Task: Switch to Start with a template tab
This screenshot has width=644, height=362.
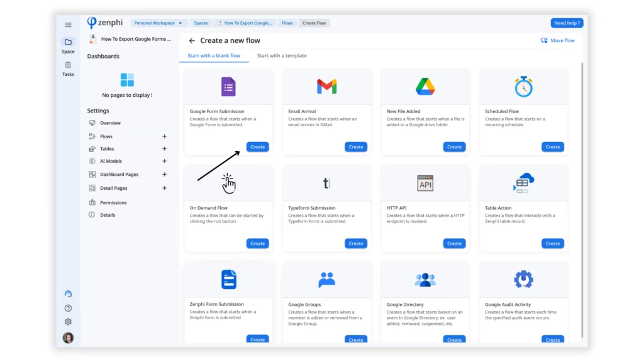Action: point(282,56)
